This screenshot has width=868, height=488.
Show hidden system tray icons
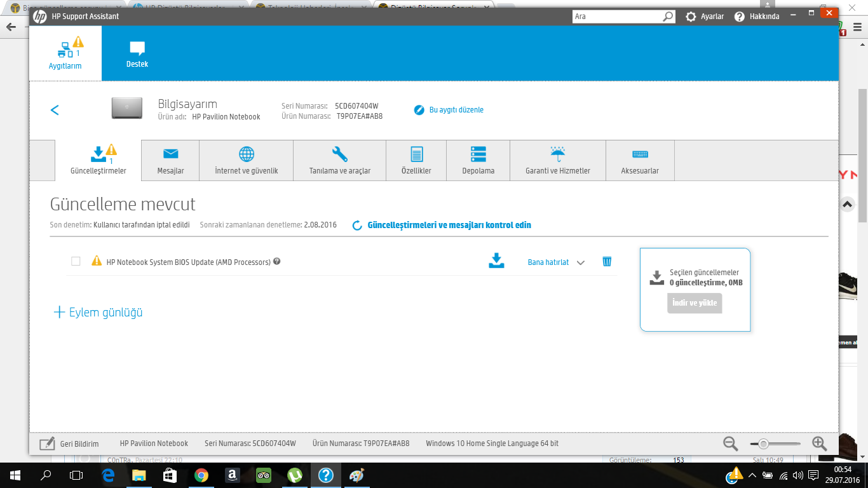coord(752,475)
